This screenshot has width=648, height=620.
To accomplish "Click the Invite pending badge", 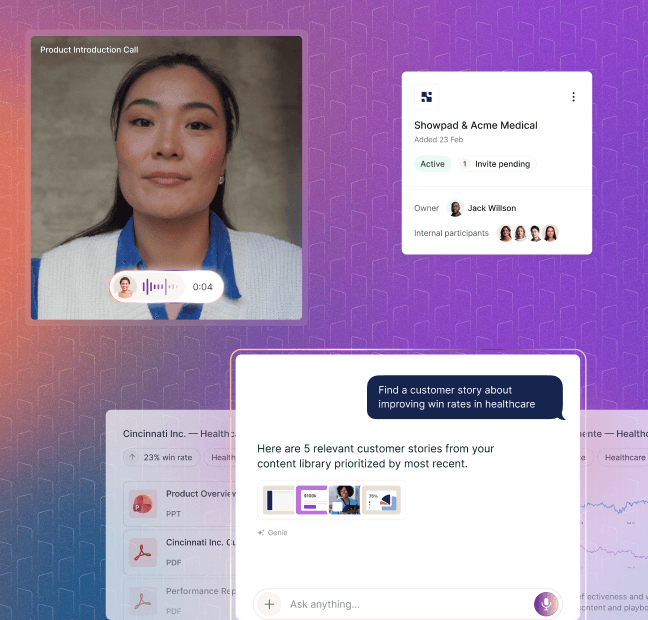I will 497,164.
